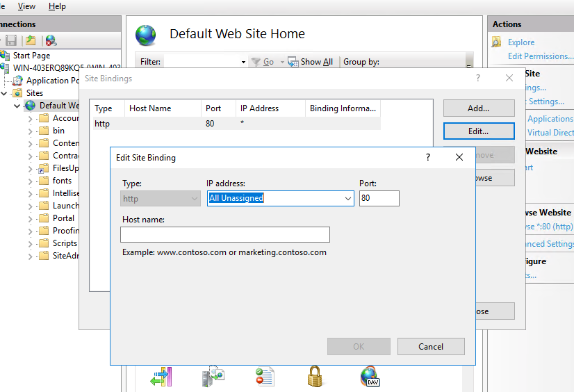Click the help question mark in Site Bindings
Viewport: 574px width, 392px height.
(x=477, y=78)
